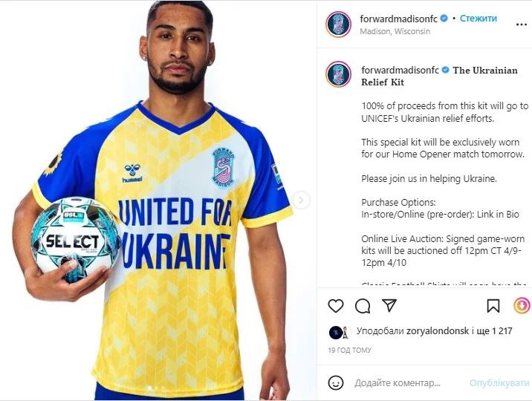Like the post with the heart icon
Screen dimensions: 532x401
click(x=336, y=306)
